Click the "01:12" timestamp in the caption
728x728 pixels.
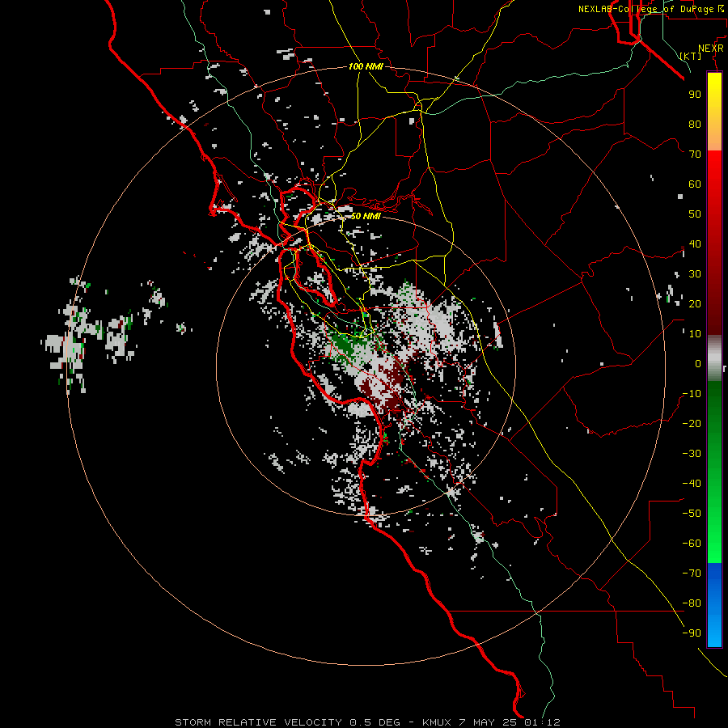542,722
